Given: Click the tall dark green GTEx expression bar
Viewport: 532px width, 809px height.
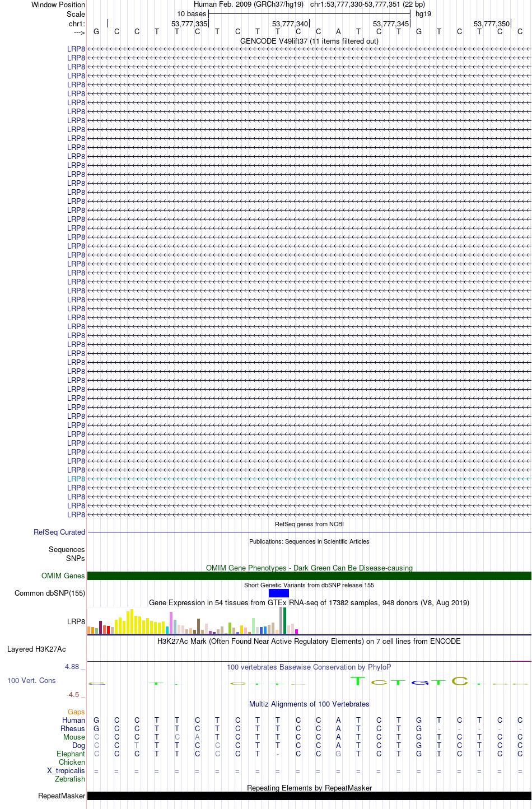Looking at the screenshot, I should pyautogui.click(x=284, y=620).
